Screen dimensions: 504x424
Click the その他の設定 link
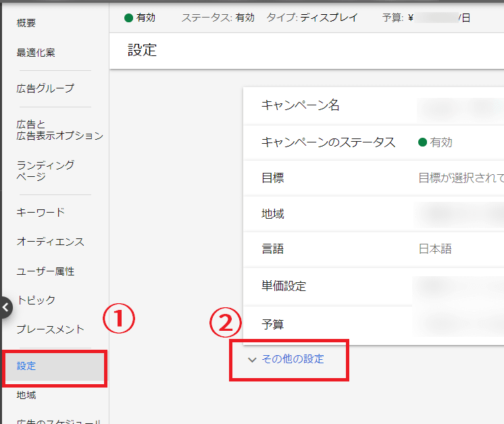(293, 359)
